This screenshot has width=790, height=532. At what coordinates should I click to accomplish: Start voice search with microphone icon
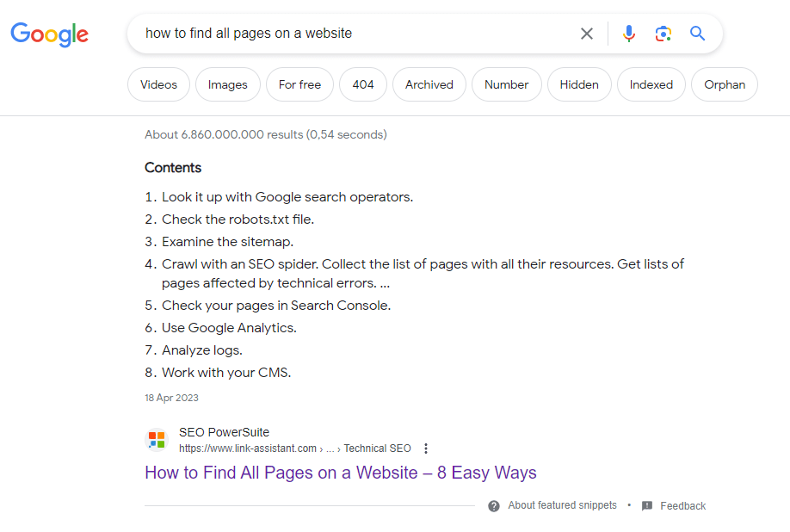tap(628, 34)
